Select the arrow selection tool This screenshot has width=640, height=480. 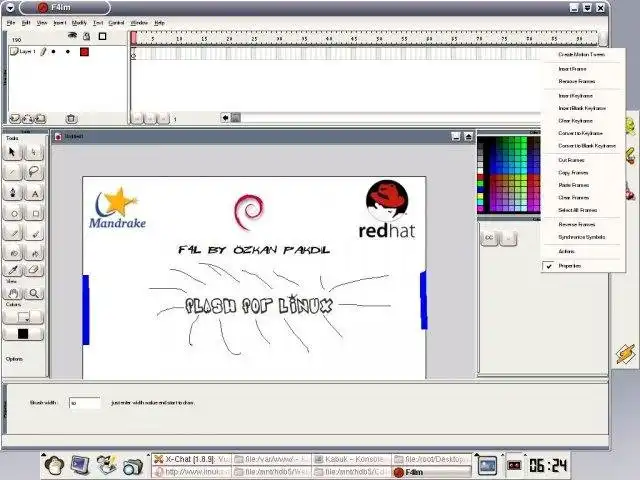13,152
